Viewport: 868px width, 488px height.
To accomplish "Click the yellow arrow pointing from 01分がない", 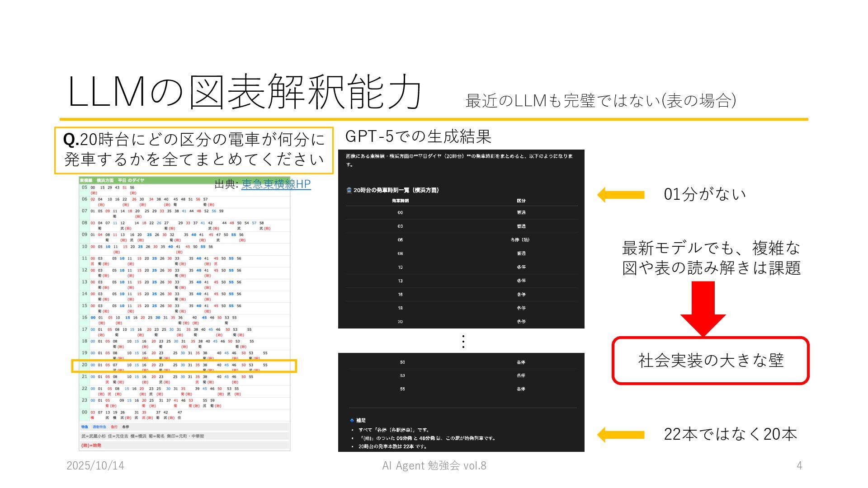I will click(x=621, y=195).
